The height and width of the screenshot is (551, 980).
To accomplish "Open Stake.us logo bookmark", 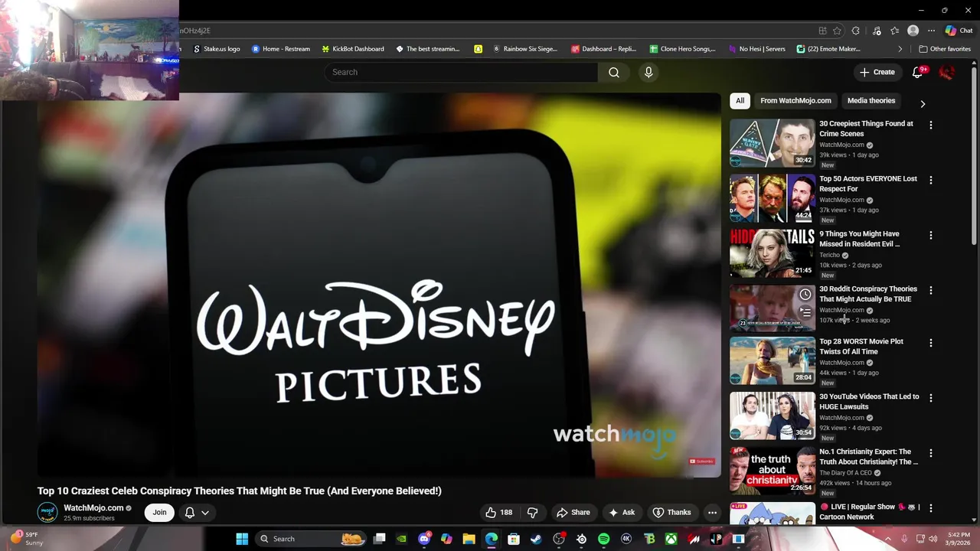I will [x=217, y=49].
